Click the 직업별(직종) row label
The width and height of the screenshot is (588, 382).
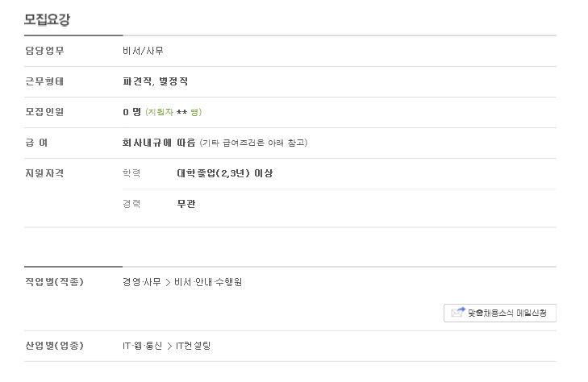[x=54, y=282]
